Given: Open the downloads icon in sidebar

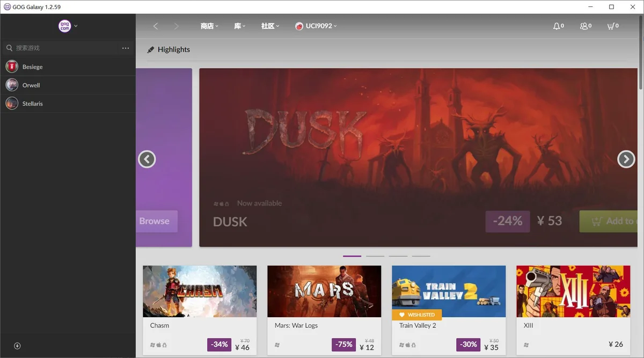Looking at the screenshot, I should coord(17,346).
